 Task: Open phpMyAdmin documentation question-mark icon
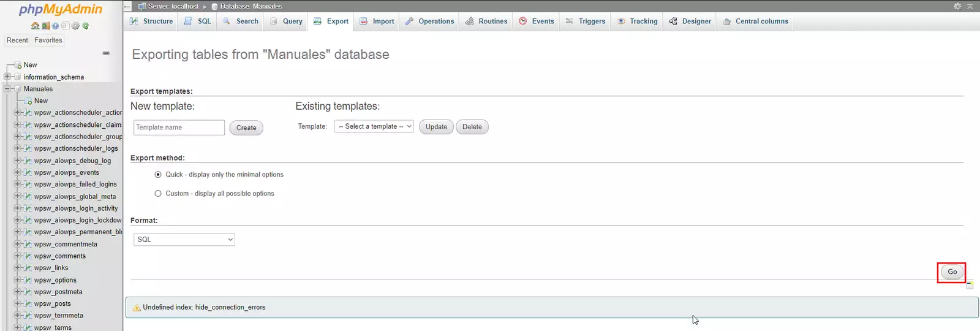click(55, 26)
